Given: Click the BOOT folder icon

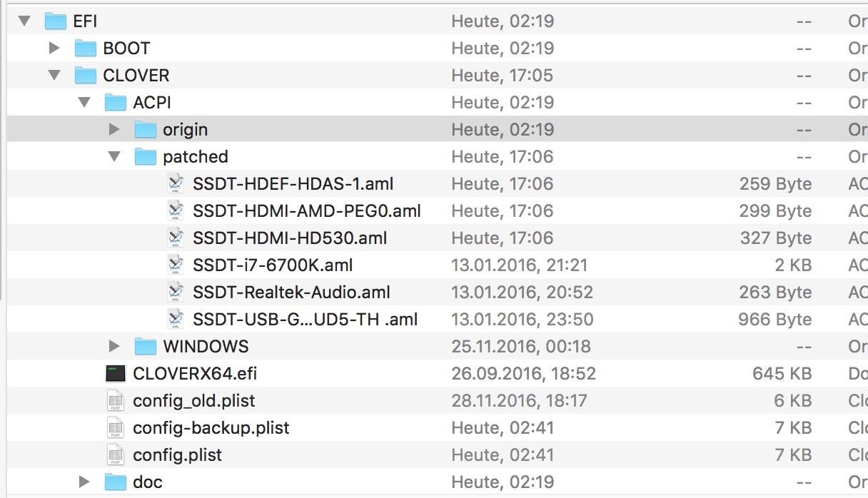Looking at the screenshot, I should coord(86,49).
